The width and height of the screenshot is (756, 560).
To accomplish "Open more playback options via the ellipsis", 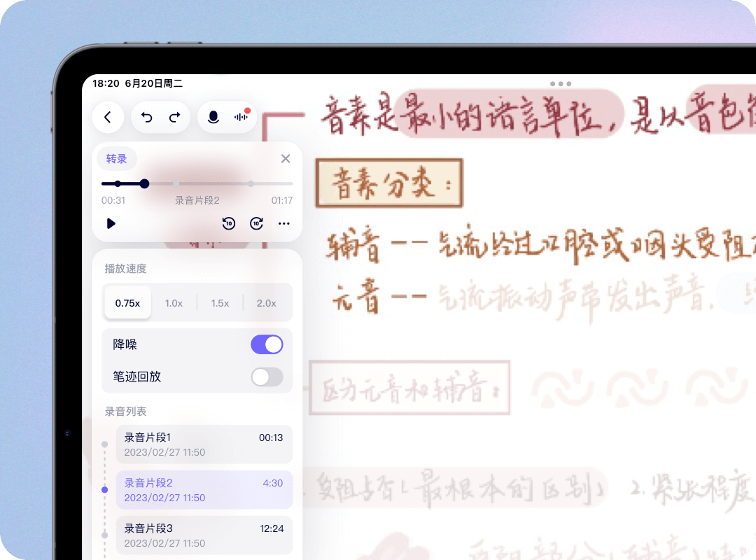I will 283,223.
